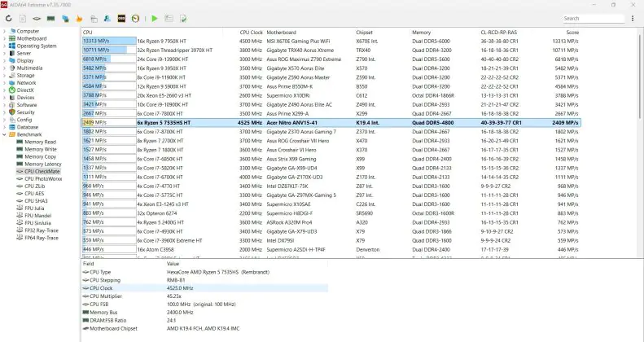Click the yellow clock toolbar icon
644x342 pixels.
tap(135, 19)
